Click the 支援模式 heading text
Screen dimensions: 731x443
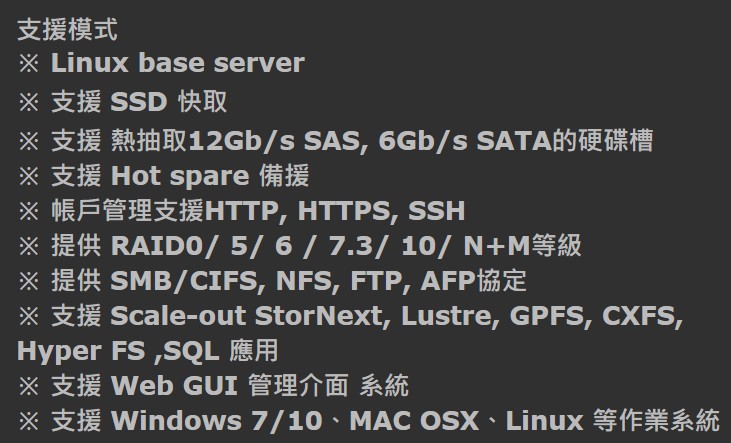coord(67,30)
